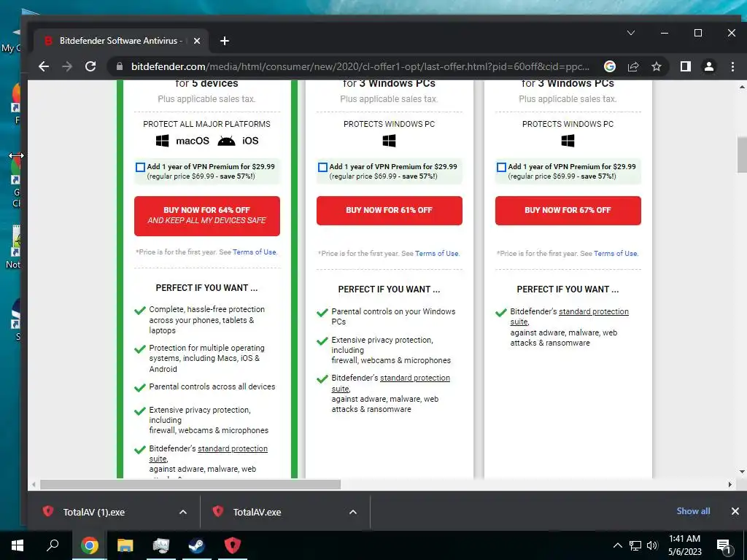Open Steam from the taskbar
The width and height of the screenshot is (747, 560).
tap(197, 545)
